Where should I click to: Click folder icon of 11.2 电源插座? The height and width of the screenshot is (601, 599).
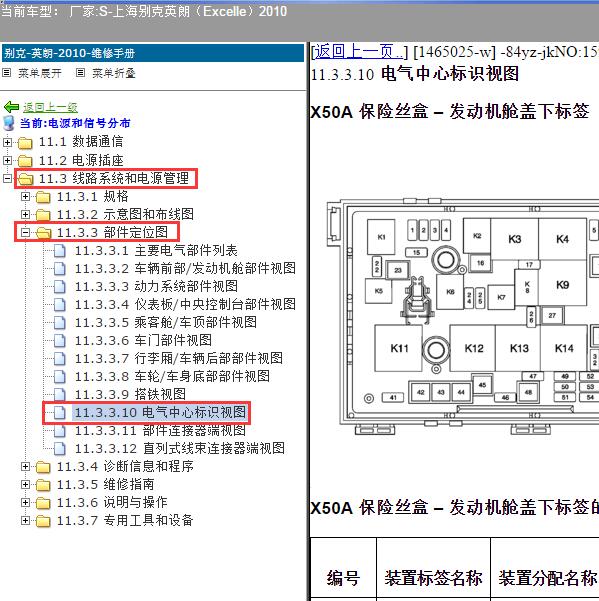(25, 161)
